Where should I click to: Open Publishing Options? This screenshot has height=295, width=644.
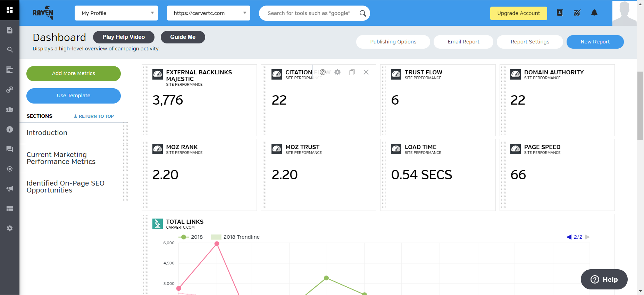pyautogui.click(x=393, y=42)
